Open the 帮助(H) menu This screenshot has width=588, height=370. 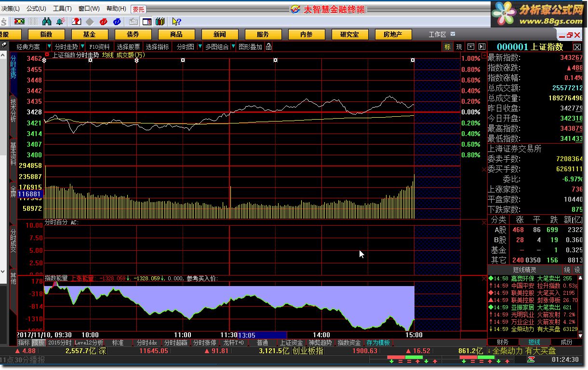[x=116, y=9]
